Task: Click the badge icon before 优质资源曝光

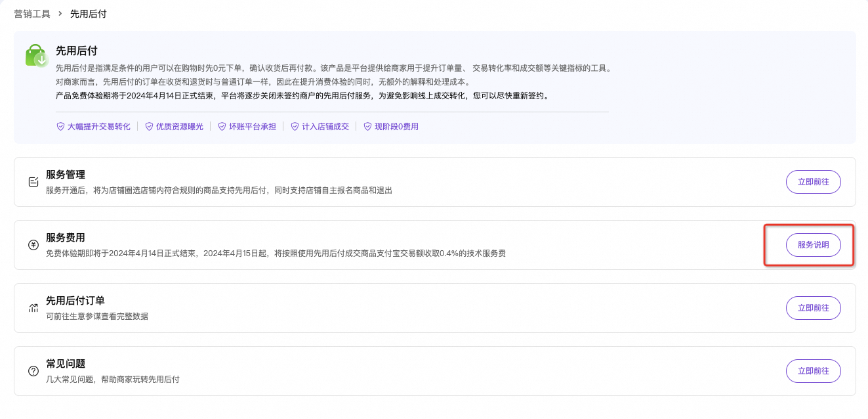Action: point(148,126)
